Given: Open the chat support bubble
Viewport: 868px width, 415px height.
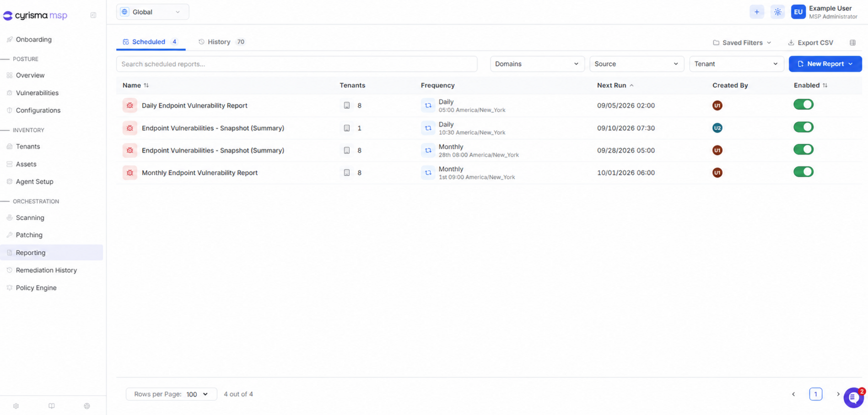Looking at the screenshot, I should pos(853,398).
